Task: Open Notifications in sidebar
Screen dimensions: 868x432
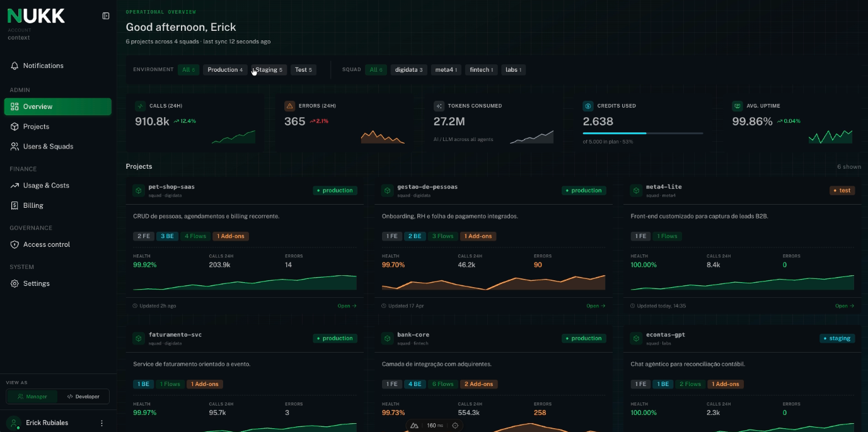Action: coord(58,65)
